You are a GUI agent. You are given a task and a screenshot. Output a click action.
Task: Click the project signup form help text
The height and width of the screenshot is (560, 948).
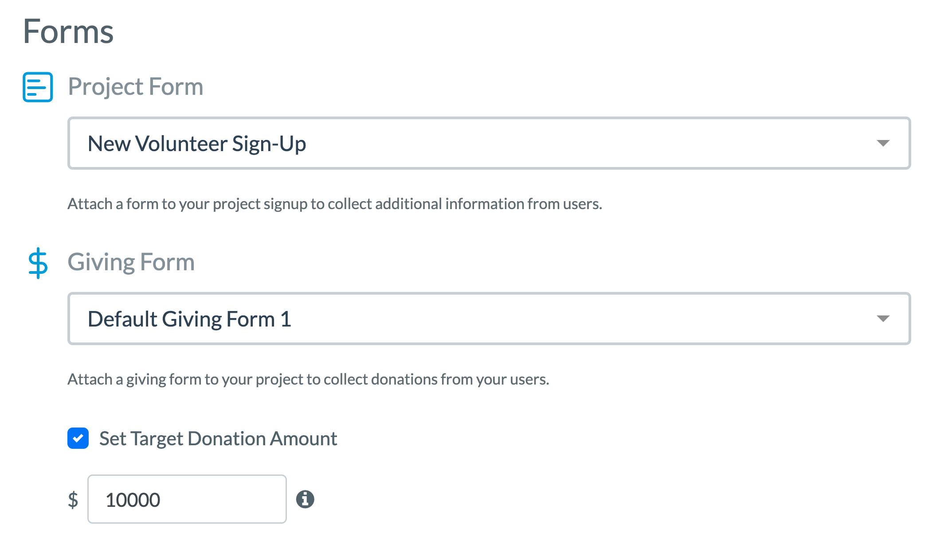tap(335, 204)
